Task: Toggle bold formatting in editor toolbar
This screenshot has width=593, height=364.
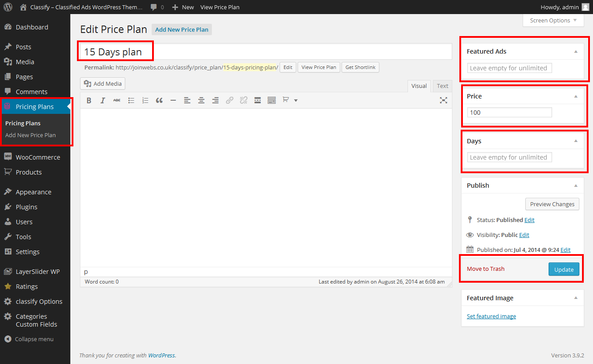Action: 89,100
